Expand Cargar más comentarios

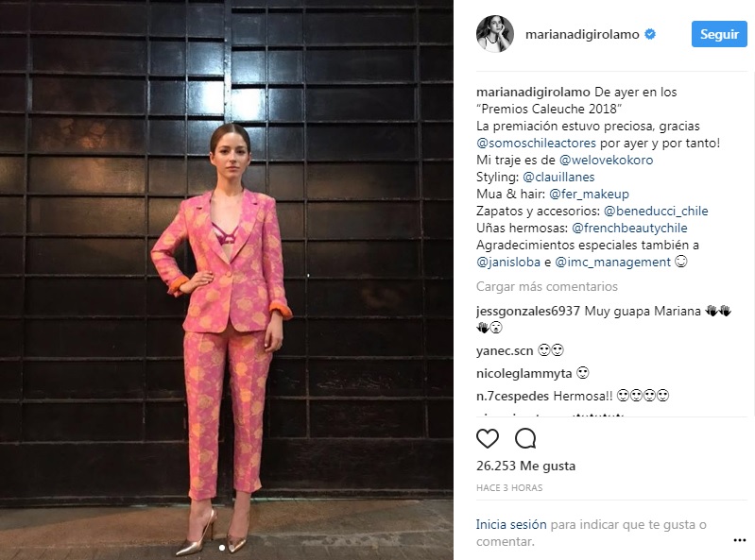[546, 287]
